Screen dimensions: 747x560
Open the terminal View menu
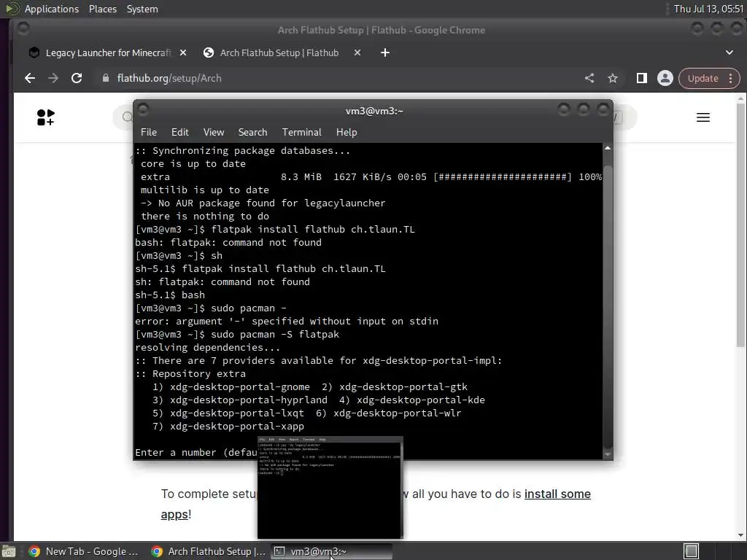pos(214,133)
